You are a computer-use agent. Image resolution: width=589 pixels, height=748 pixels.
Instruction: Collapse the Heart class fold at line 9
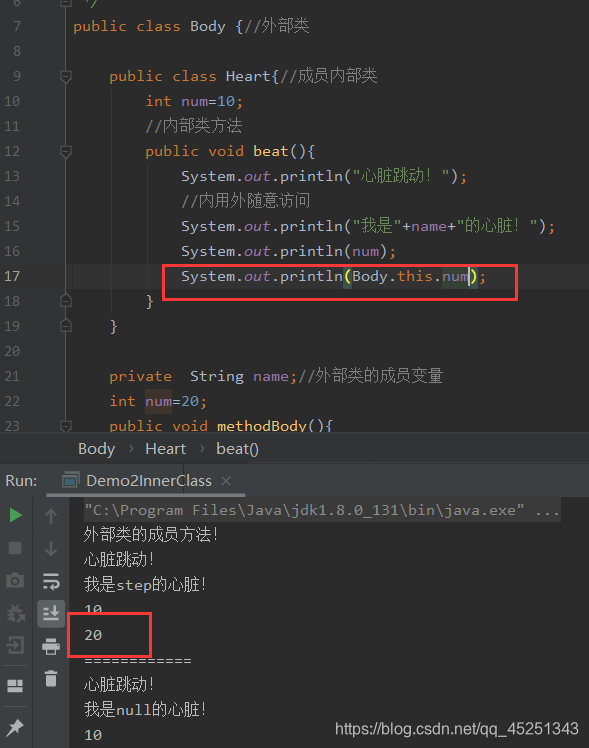(66, 76)
